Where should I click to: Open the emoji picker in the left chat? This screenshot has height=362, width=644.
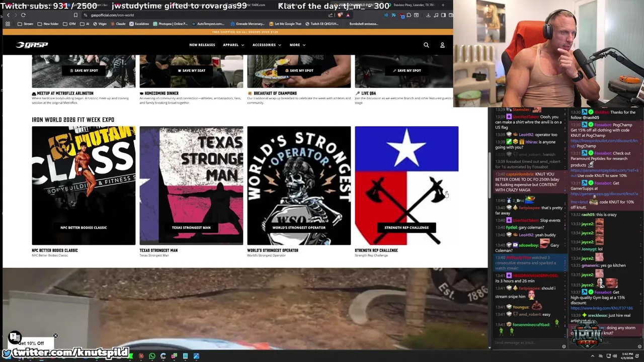point(563,346)
